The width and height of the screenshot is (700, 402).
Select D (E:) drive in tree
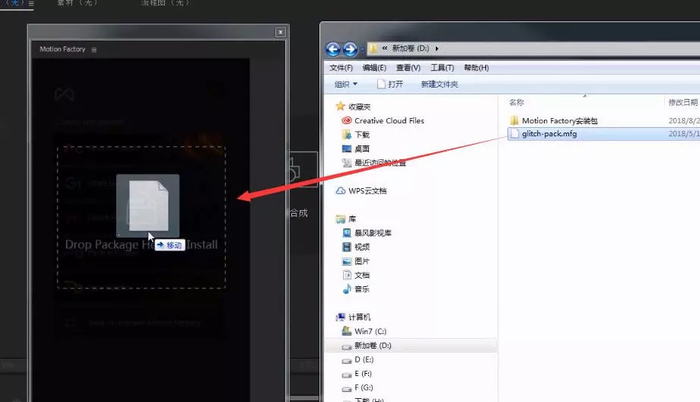358,360
